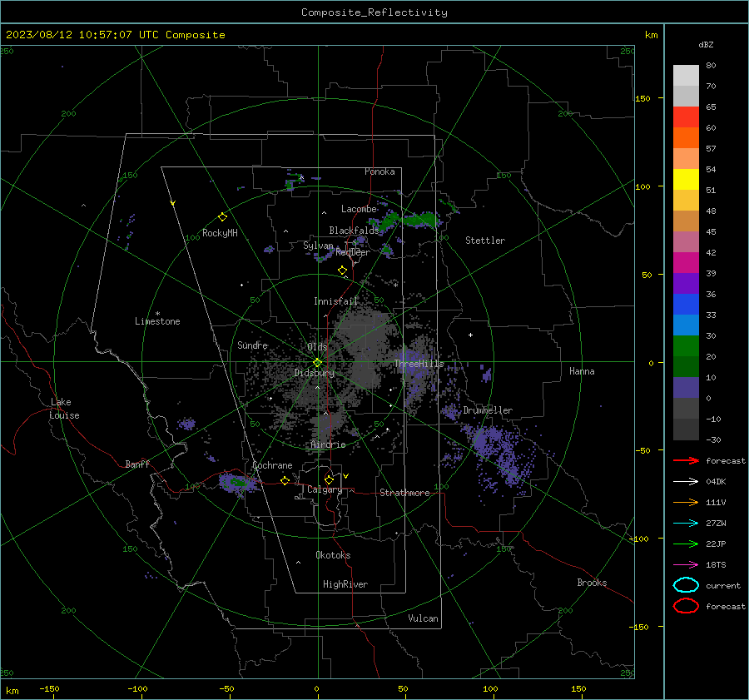Click the red forecast arrow in legend
749x700 pixels.
coord(686,460)
